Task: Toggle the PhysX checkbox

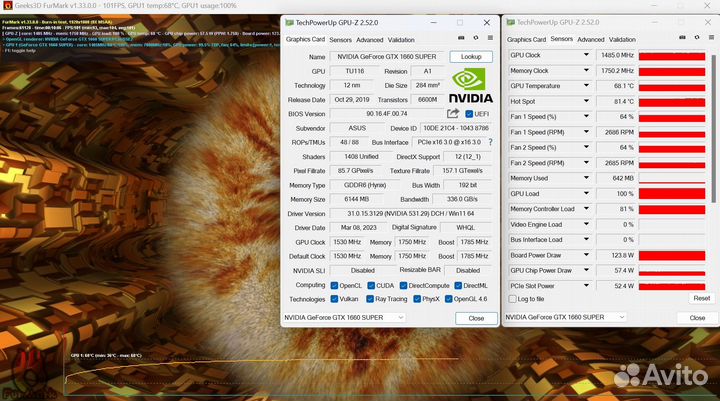Action: [417, 299]
